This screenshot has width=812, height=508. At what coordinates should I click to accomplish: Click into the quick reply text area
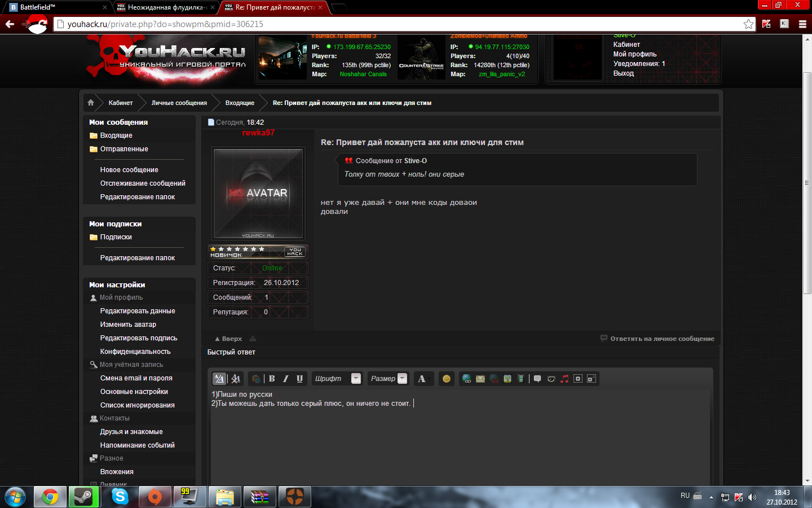click(x=460, y=437)
